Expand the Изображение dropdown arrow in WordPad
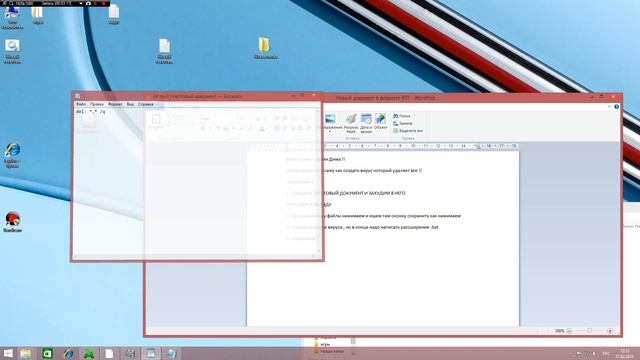This screenshot has width=640, height=360. (330, 132)
